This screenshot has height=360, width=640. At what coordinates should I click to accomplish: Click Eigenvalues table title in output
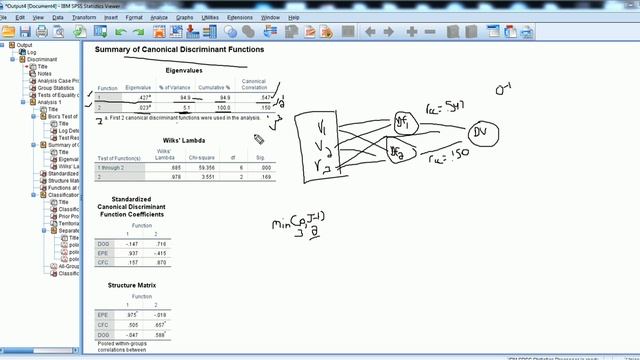coord(184,71)
